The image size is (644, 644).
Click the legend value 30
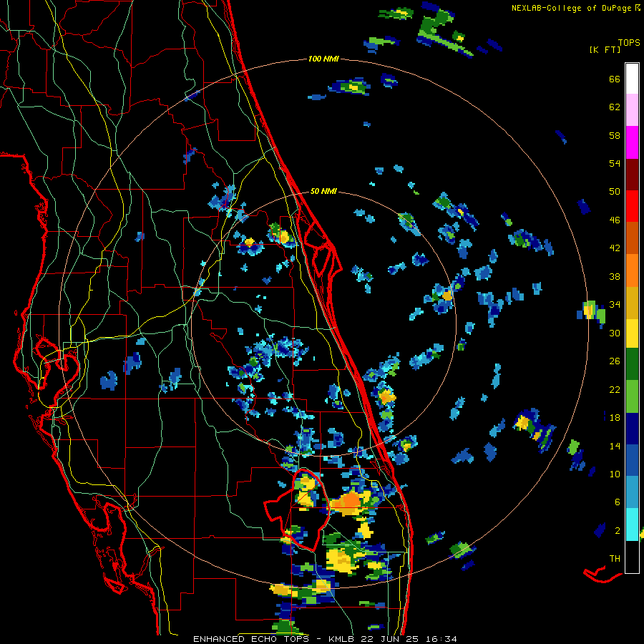coord(615,333)
